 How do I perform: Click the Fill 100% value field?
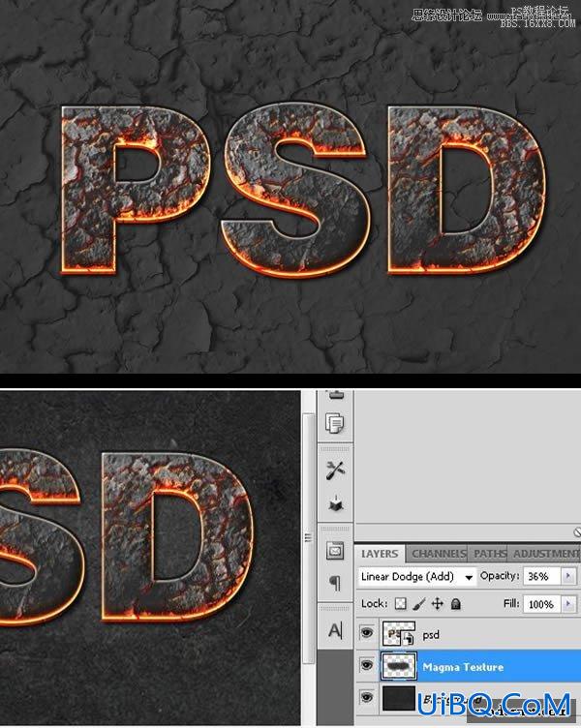click(542, 604)
